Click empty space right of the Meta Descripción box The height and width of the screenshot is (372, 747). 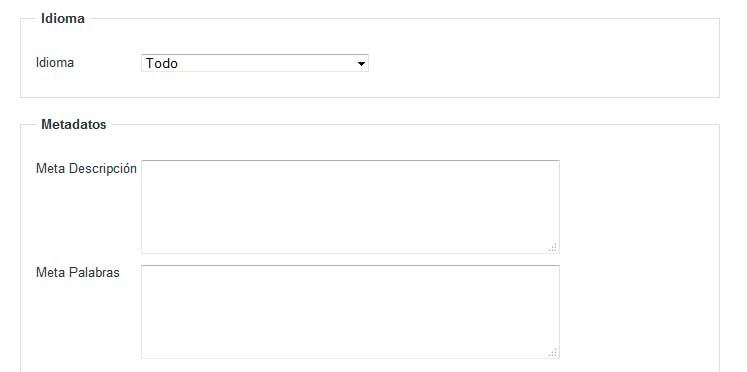[x=638, y=207]
